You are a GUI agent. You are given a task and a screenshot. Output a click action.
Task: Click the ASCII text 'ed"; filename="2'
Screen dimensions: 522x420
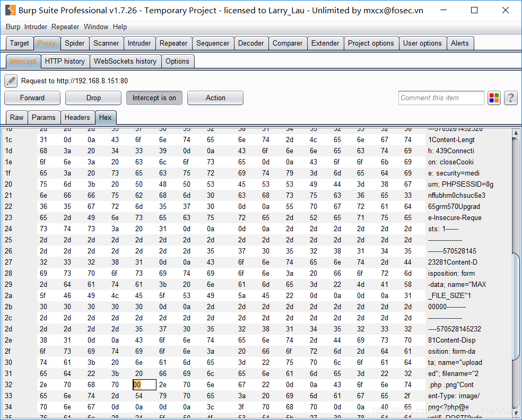click(453, 374)
